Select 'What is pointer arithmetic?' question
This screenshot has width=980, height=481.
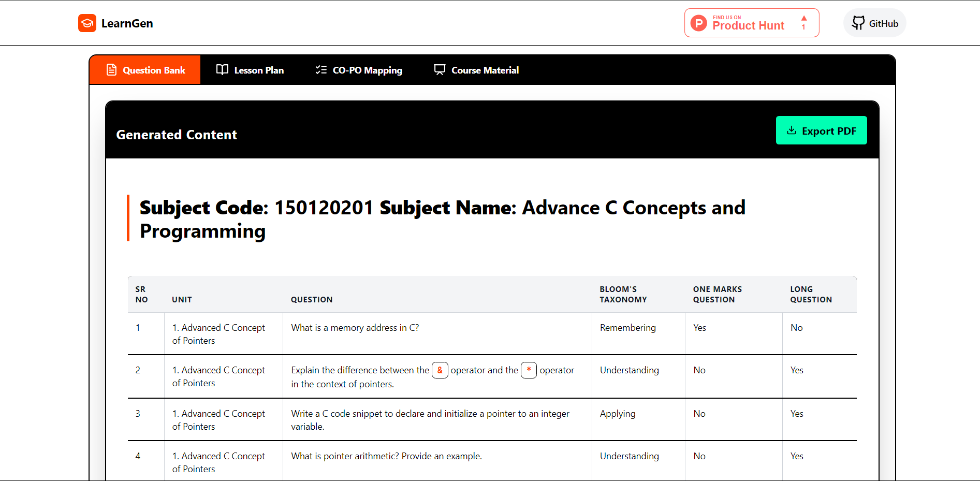(386, 456)
